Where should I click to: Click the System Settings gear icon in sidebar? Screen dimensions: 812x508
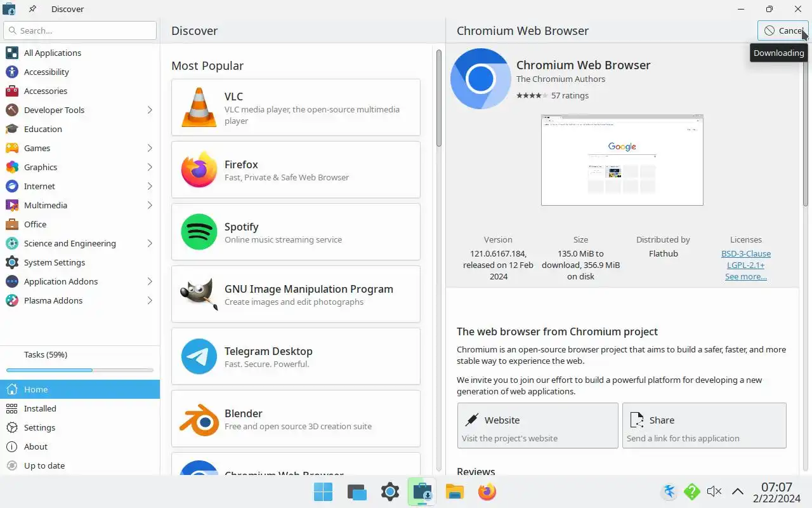click(12, 262)
